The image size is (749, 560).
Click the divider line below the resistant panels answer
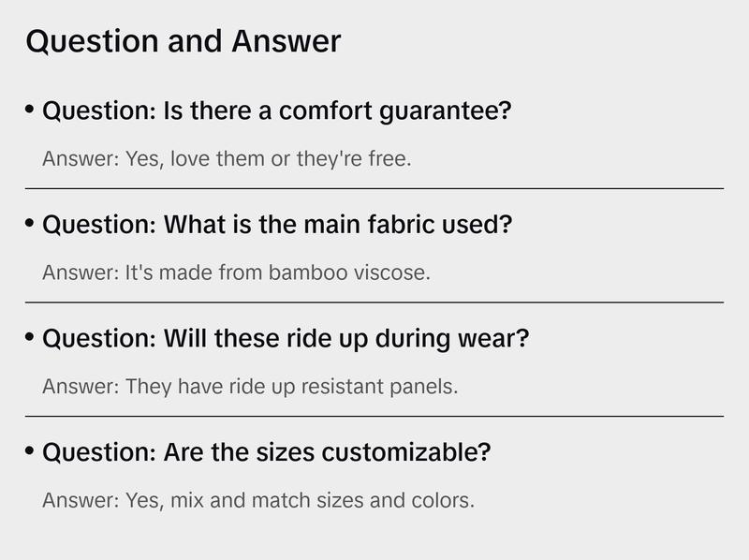[374, 416]
